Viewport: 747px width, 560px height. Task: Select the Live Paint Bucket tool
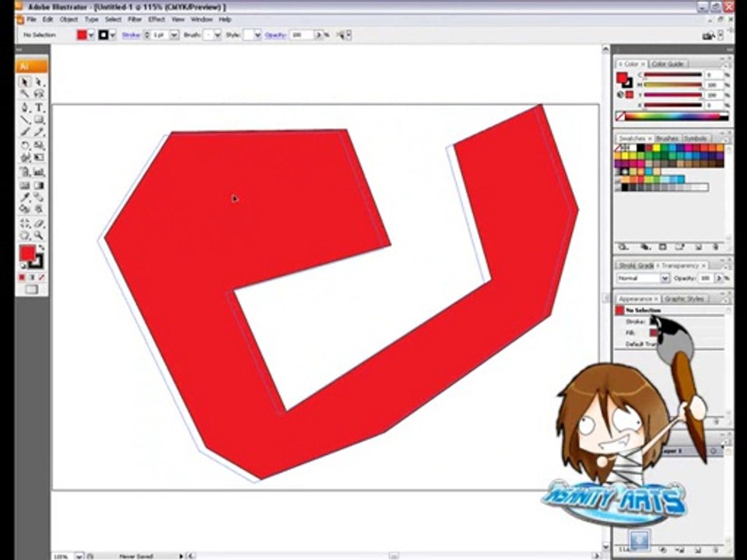25,209
